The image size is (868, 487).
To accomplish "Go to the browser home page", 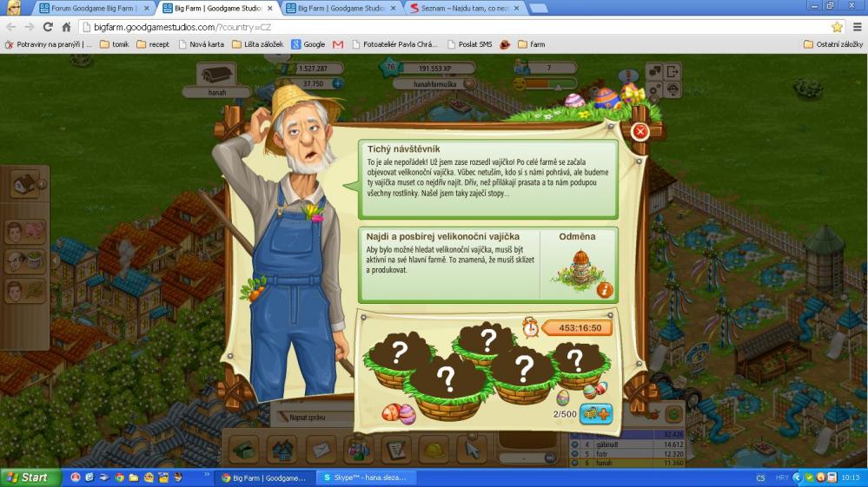I will point(66,27).
